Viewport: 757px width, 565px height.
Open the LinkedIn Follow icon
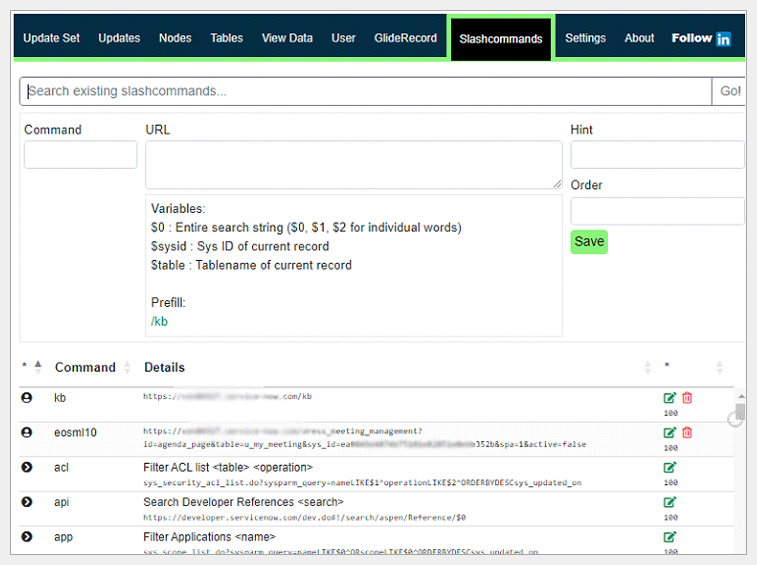[724, 39]
